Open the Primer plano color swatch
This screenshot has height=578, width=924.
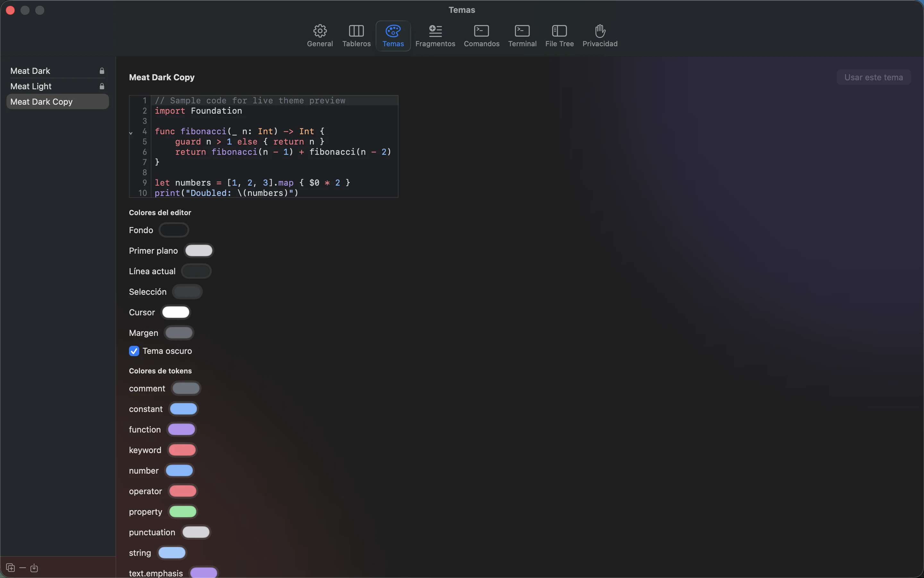199,251
